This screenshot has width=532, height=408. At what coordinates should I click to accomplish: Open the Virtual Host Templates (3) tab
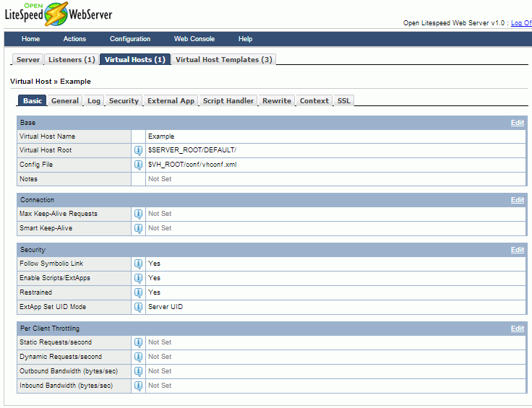tap(223, 60)
